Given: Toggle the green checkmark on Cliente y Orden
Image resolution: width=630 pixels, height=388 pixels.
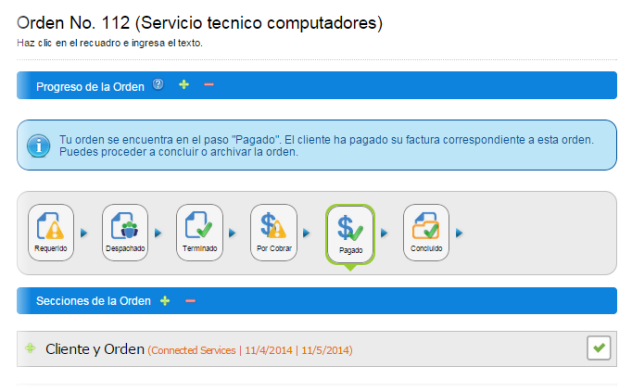Looking at the screenshot, I should coord(599,348).
